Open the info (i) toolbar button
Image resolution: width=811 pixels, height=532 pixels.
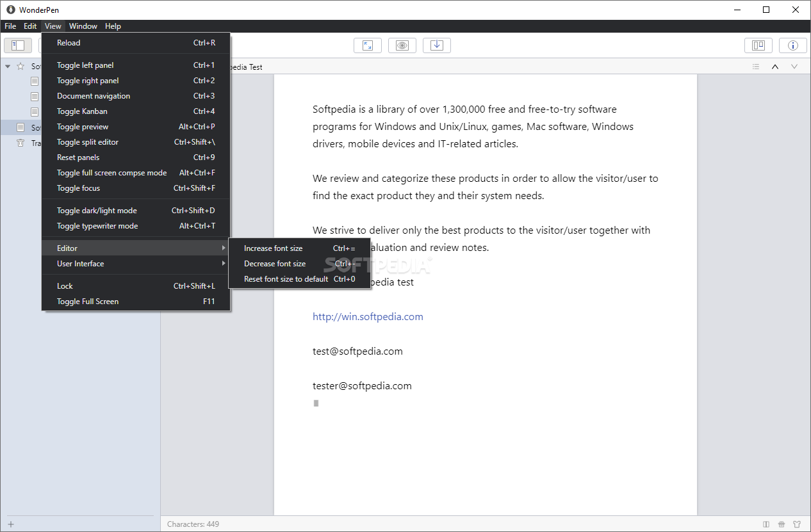pos(793,45)
